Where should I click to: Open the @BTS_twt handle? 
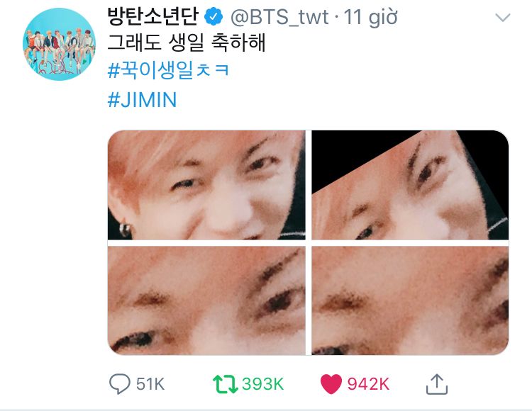tap(279, 17)
